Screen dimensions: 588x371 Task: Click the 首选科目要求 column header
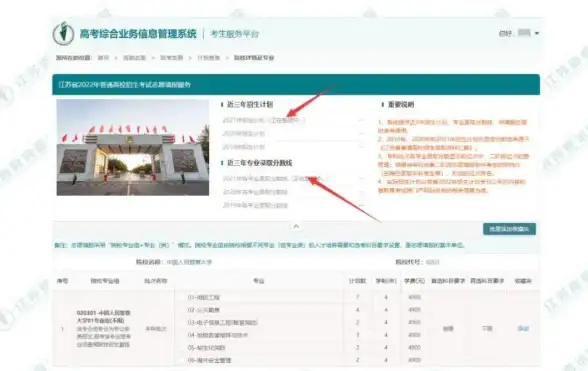[x=448, y=281]
